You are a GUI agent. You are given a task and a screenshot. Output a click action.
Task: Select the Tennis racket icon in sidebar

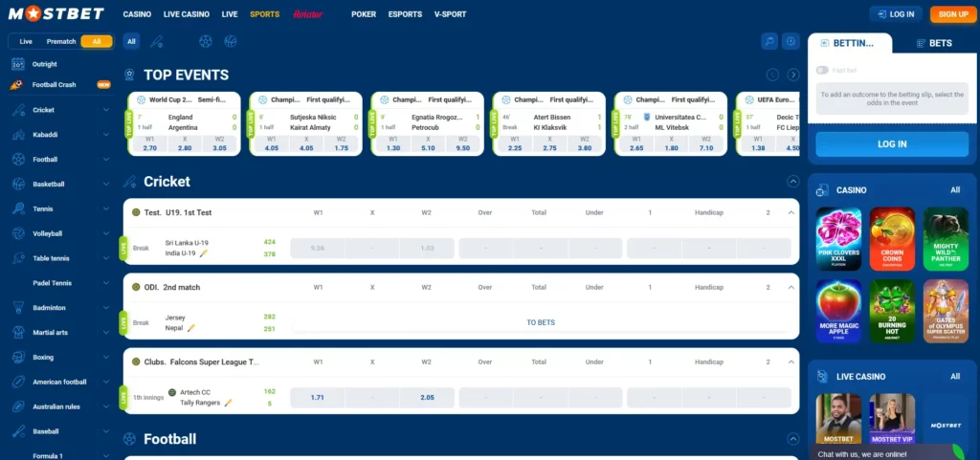point(18,208)
